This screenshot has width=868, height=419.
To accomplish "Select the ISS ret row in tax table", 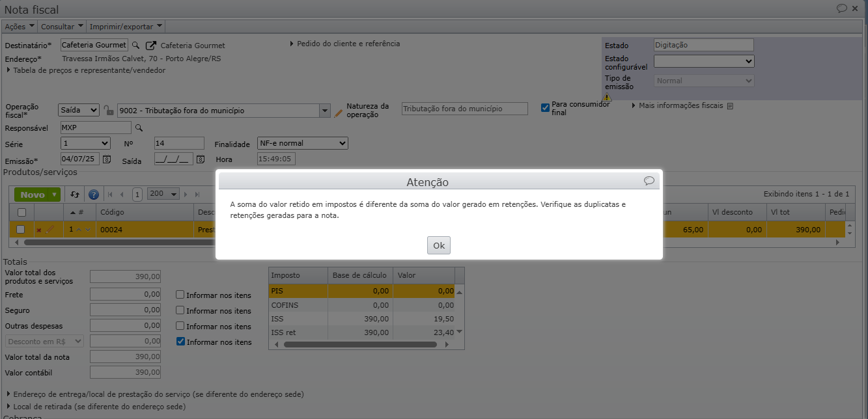I will pos(362,332).
